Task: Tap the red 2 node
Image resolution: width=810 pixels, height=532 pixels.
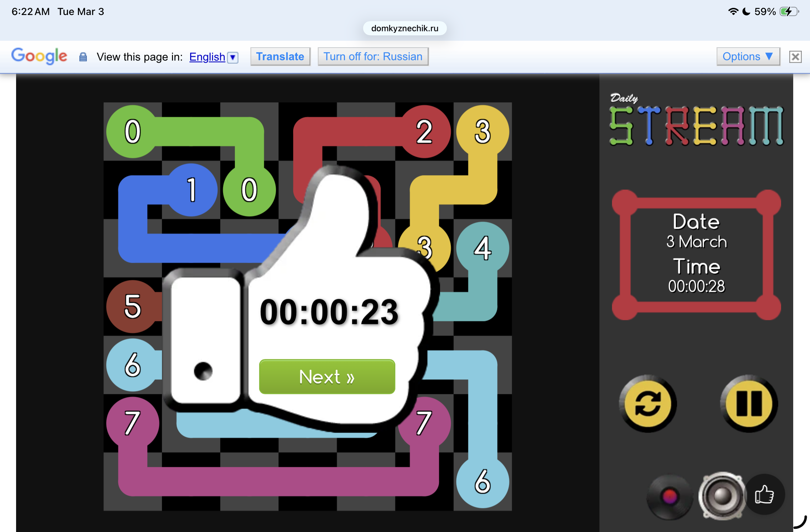Action: click(424, 132)
